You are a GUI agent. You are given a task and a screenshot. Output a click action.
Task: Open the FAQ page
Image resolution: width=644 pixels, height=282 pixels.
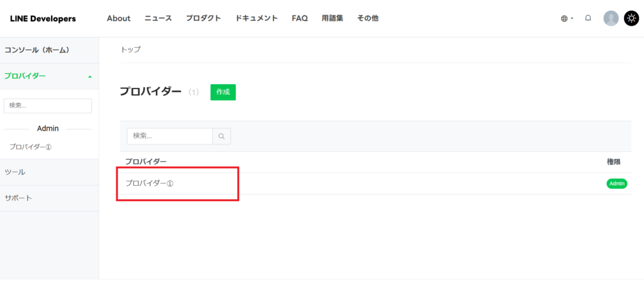click(299, 18)
